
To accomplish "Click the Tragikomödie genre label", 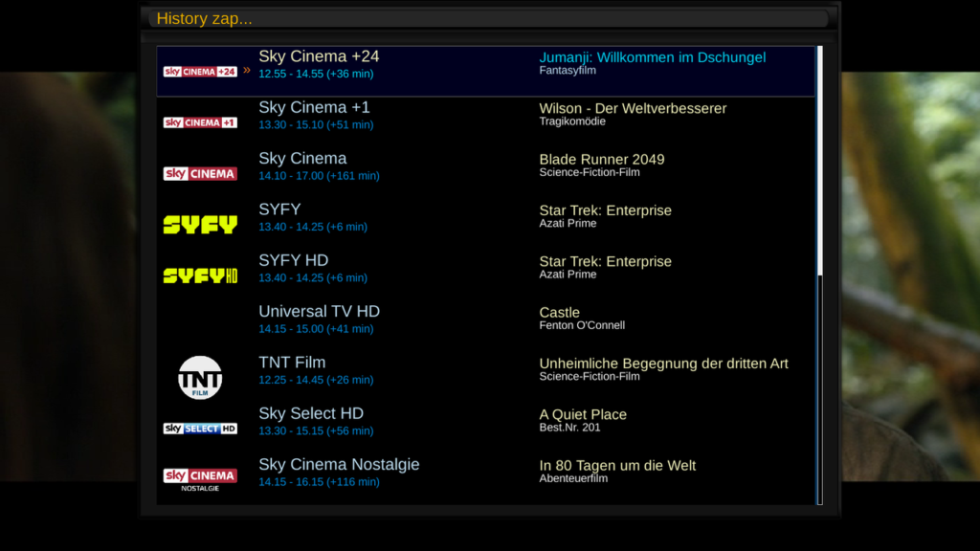I will click(x=572, y=121).
